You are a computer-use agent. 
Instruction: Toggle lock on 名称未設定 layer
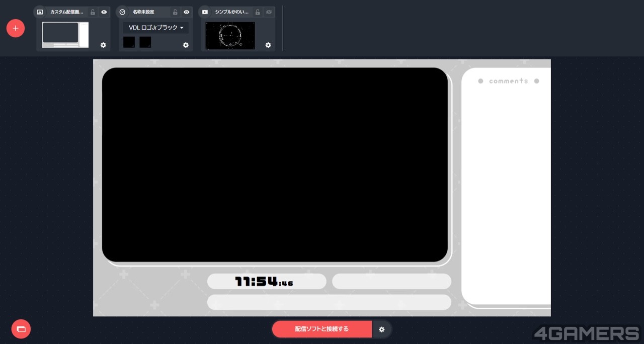coord(175,12)
